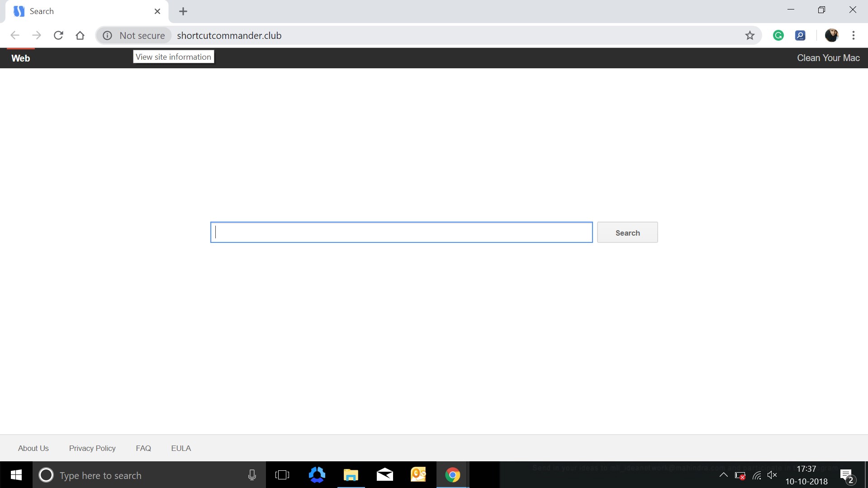The image size is (868, 488).
Task: Open the Privacy Policy link
Action: coord(92,448)
